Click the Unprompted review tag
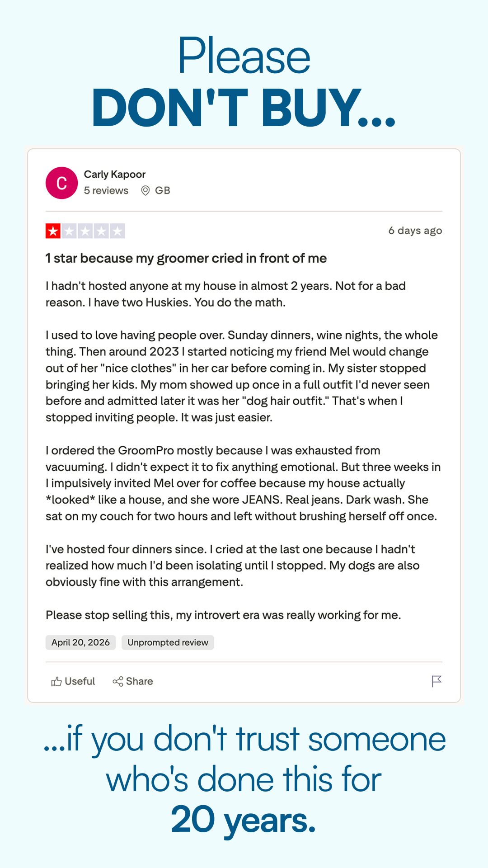This screenshot has width=488, height=868. pos(168,642)
